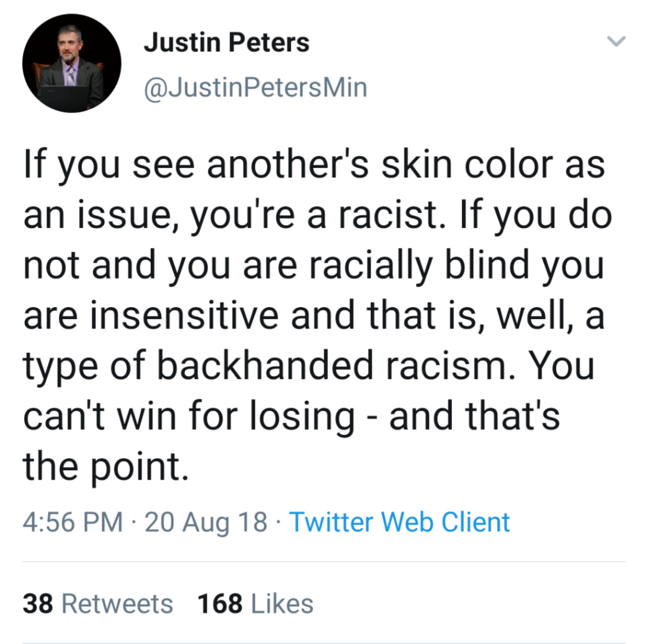
Task: Click the number 38 retweet count
Action: pos(38,604)
